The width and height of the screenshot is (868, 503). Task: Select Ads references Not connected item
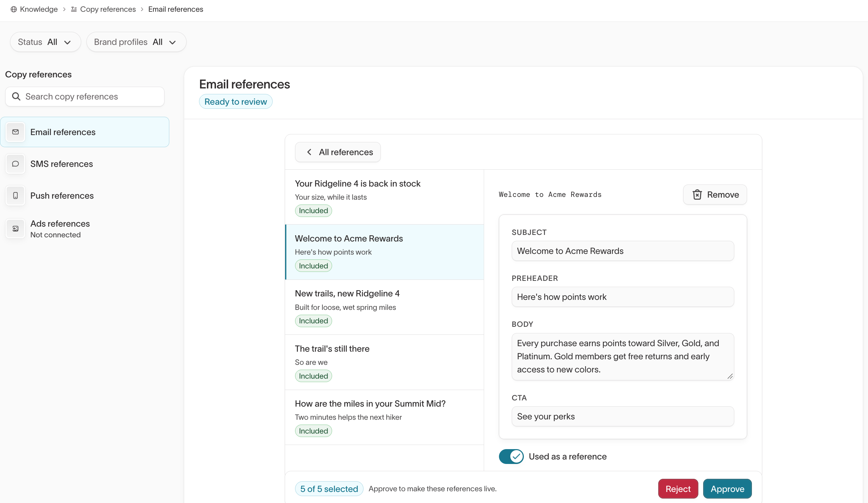pyautogui.click(x=85, y=229)
